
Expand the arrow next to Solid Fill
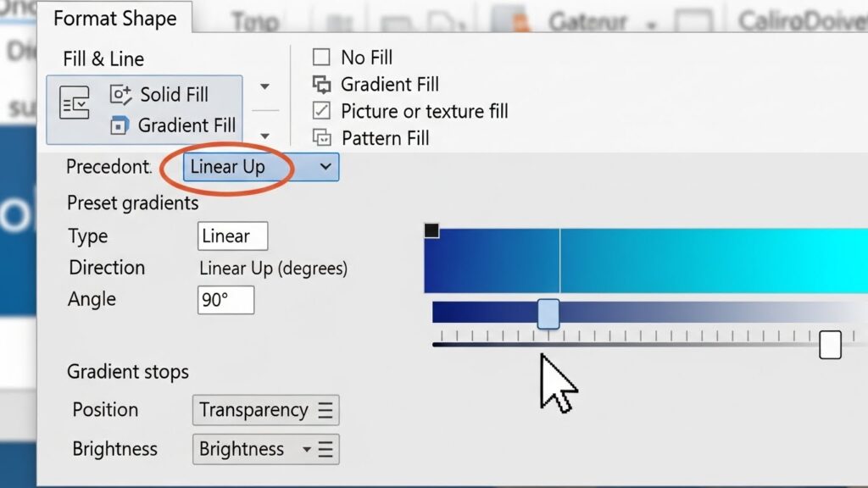pyautogui.click(x=264, y=86)
